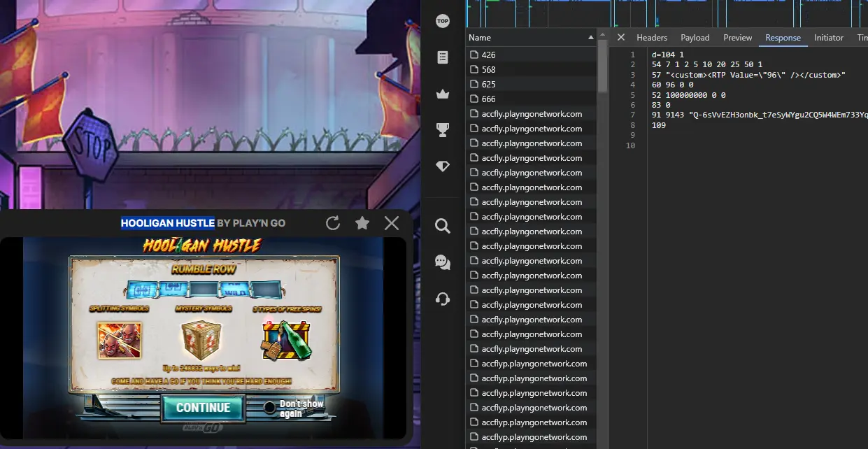868x449 pixels.
Task: Select the Response tab
Action: click(x=783, y=38)
